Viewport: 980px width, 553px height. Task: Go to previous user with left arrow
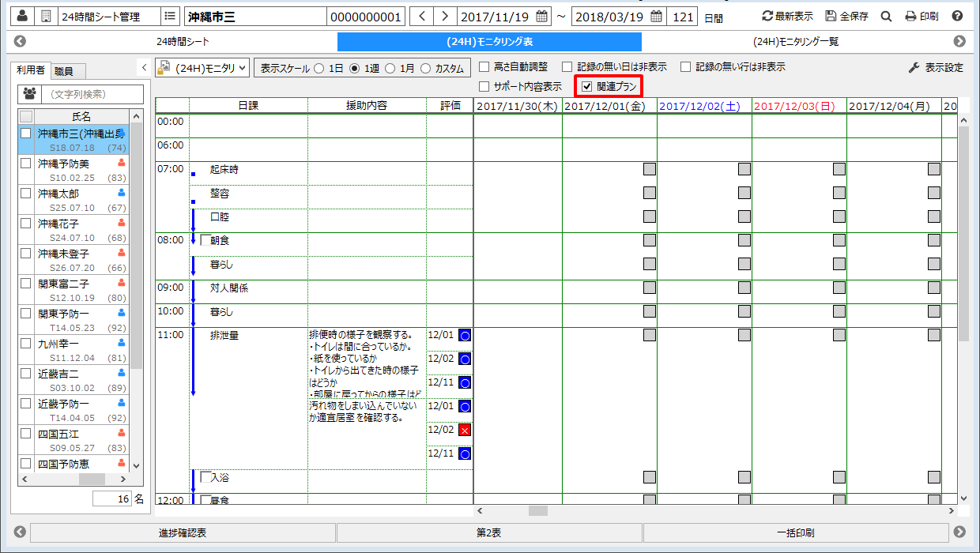[x=423, y=16]
